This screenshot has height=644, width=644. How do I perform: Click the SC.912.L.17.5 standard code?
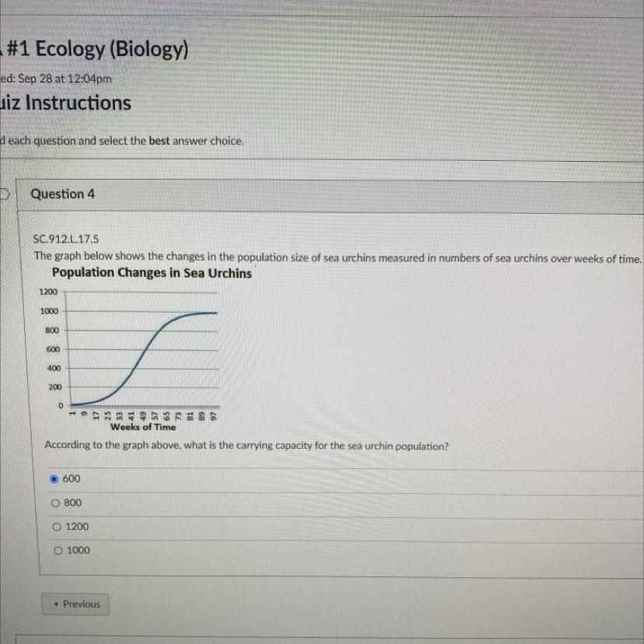click(66, 240)
